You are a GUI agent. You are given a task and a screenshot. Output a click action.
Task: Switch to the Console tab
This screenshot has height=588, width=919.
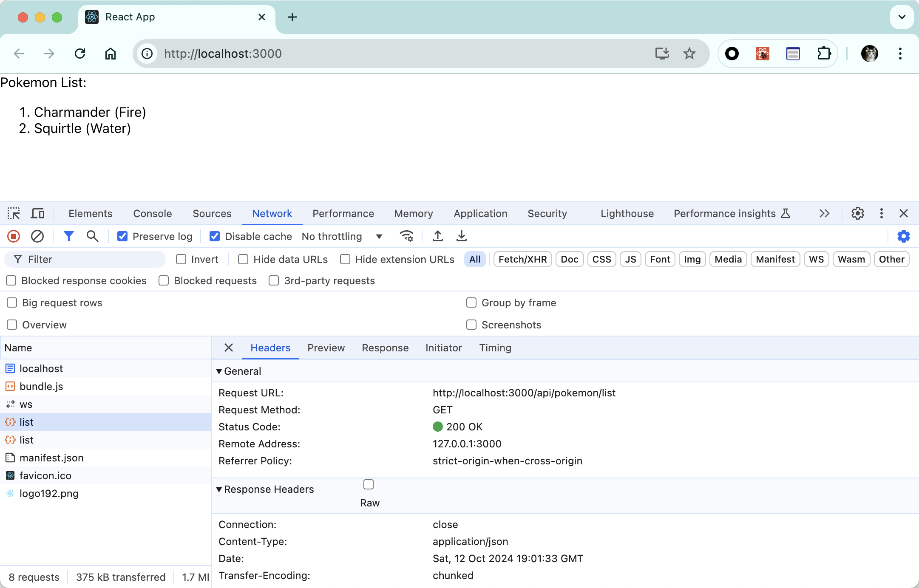152,213
